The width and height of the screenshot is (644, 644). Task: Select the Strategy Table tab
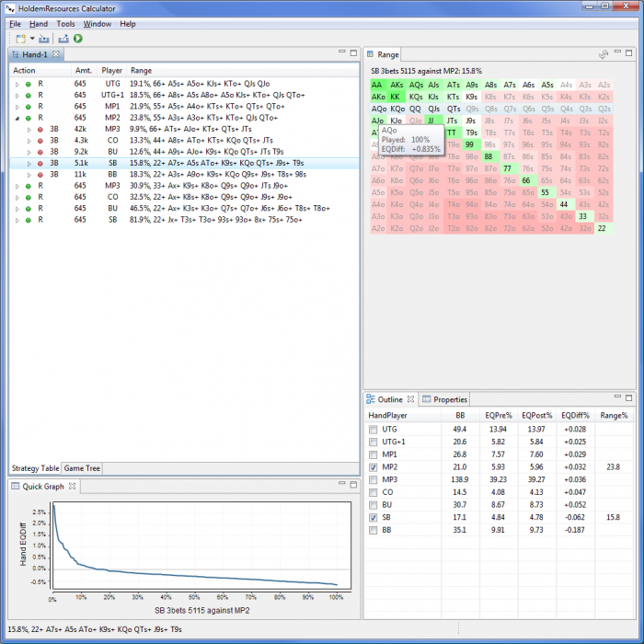point(35,468)
